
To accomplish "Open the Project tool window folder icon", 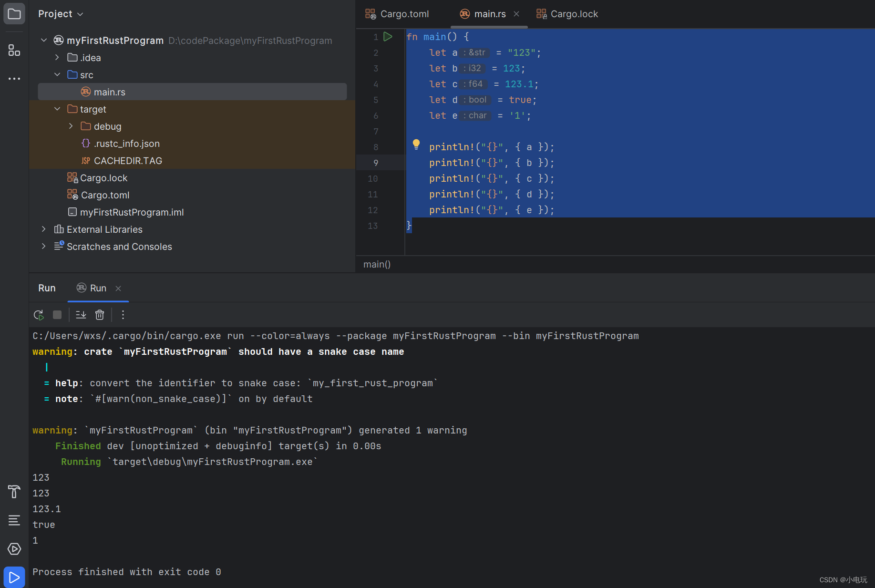I will [x=14, y=14].
